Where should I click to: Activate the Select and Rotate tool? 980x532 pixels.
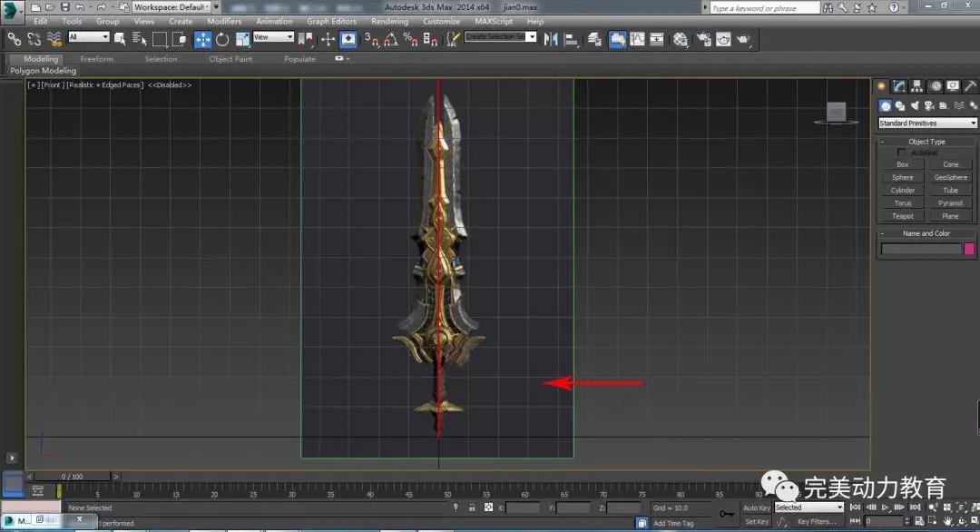tap(222, 39)
